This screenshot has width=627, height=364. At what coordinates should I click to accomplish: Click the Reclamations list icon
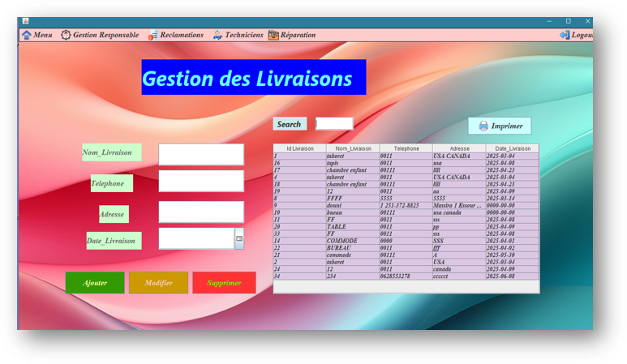click(152, 36)
